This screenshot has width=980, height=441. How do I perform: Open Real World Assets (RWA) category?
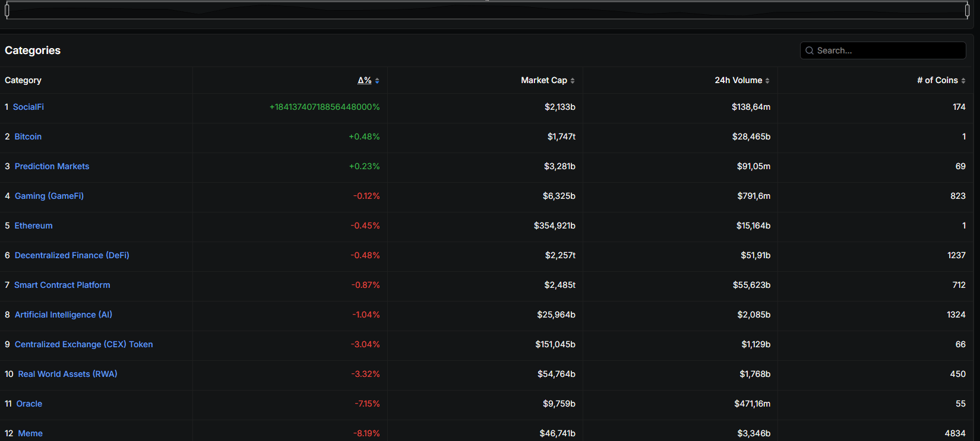[68, 374]
